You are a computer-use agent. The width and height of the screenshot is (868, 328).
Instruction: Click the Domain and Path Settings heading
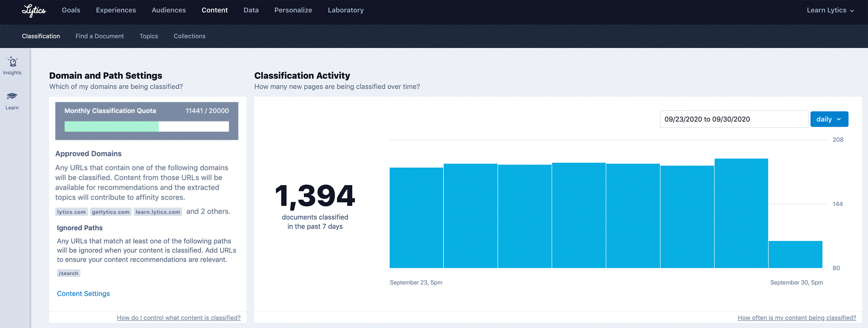pos(106,75)
